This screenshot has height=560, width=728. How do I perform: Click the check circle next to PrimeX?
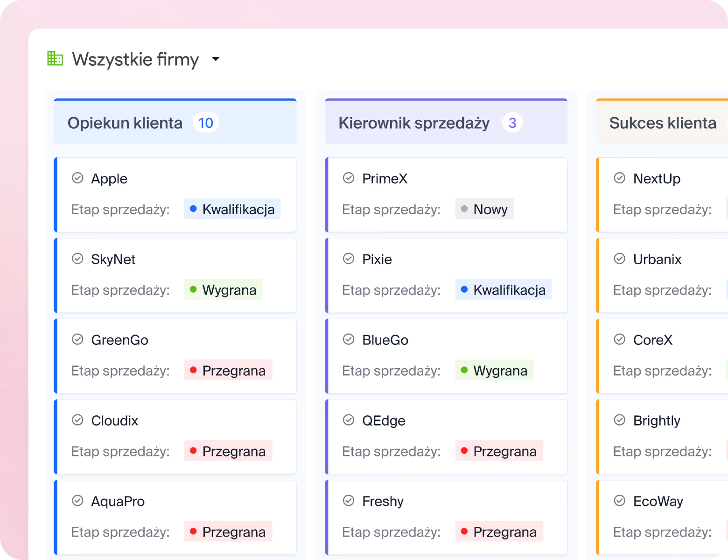click(x=349, y=178)
